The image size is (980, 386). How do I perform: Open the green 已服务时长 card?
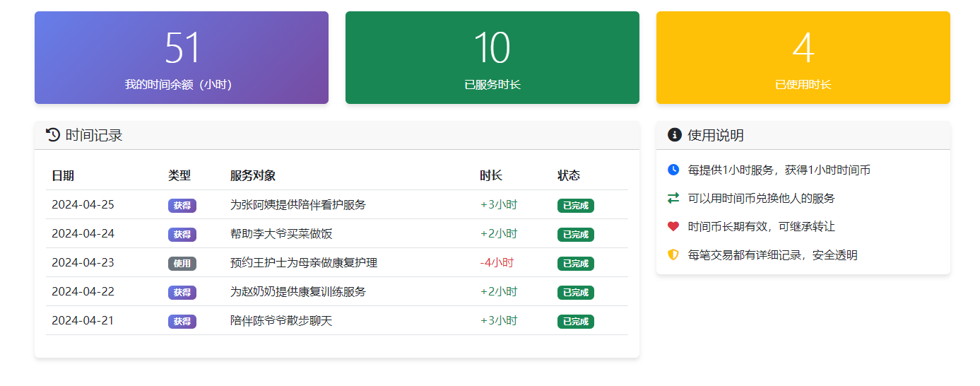[x=492, y=57]
